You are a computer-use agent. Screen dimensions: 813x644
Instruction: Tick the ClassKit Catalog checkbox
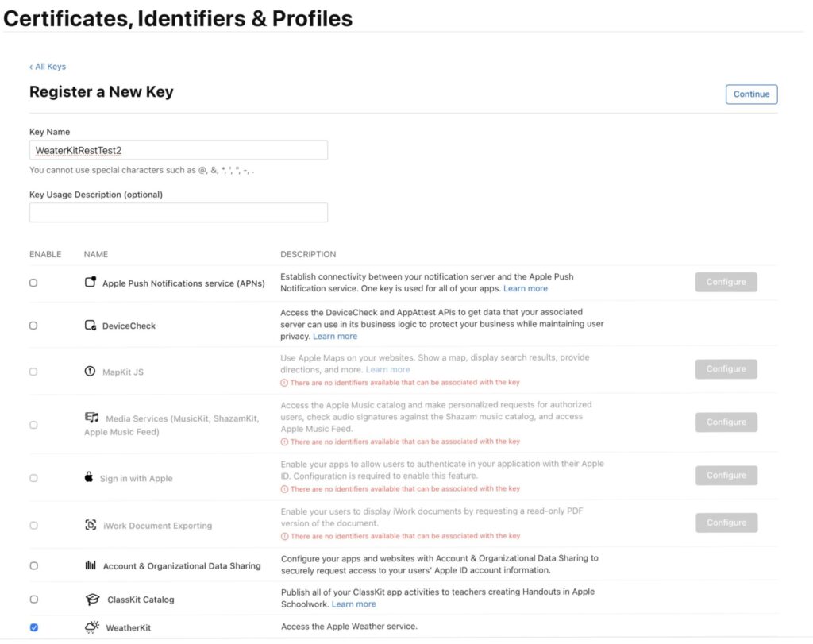click(x=33, y=600)
